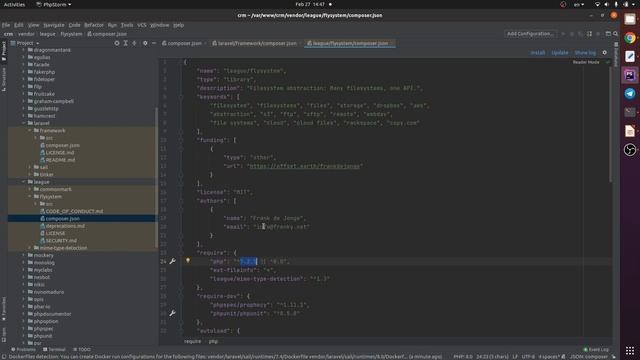Open the text editor dock icon

630,56
